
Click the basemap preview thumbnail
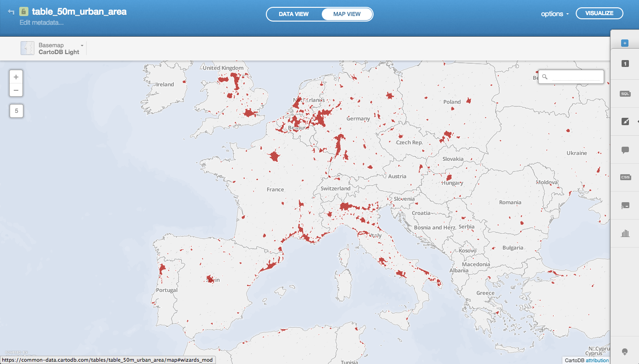pos(28,48)
